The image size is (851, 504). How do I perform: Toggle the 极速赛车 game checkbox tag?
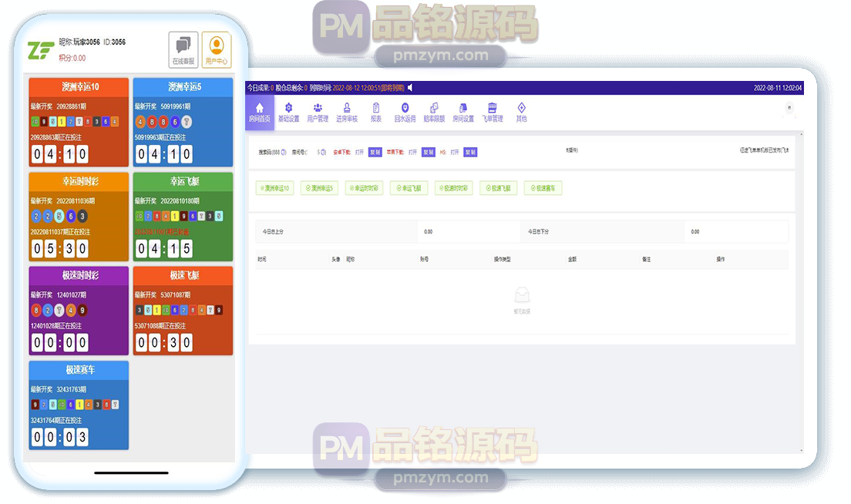543,188
